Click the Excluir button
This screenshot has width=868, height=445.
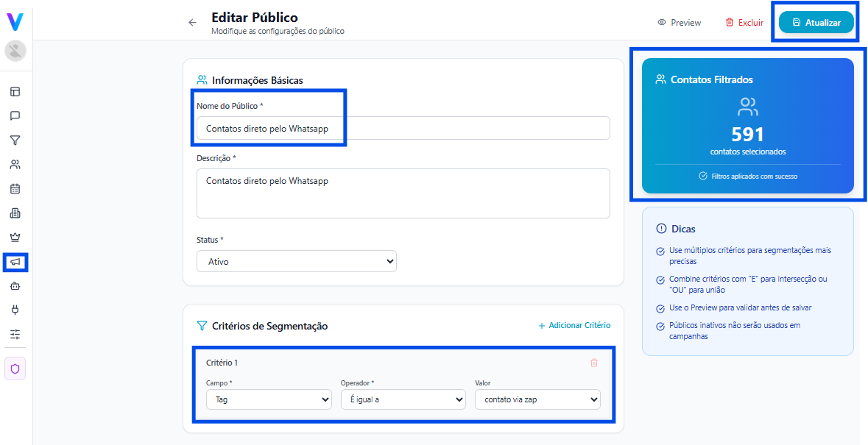click(744, 23)
